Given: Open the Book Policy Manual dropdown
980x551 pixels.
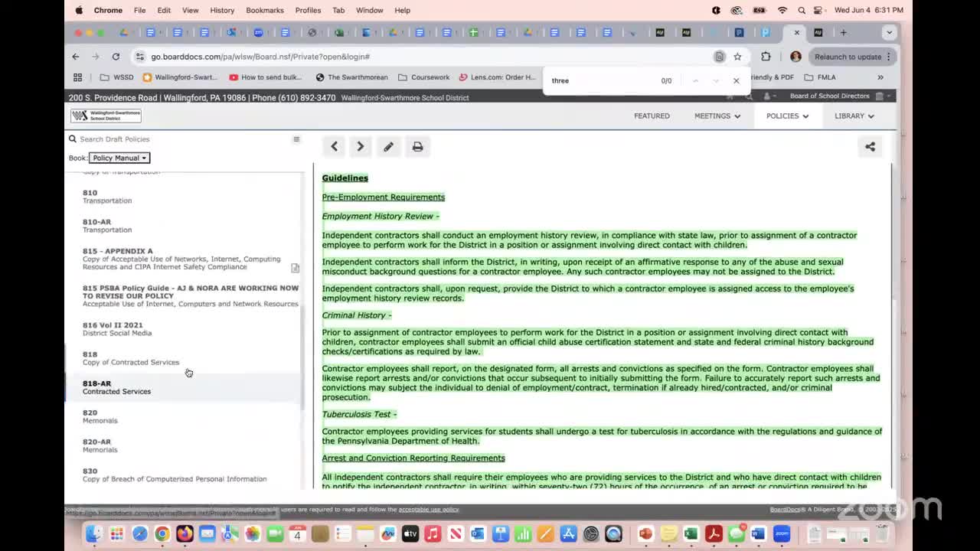Looking at the screenshot, I should (119, 158).
